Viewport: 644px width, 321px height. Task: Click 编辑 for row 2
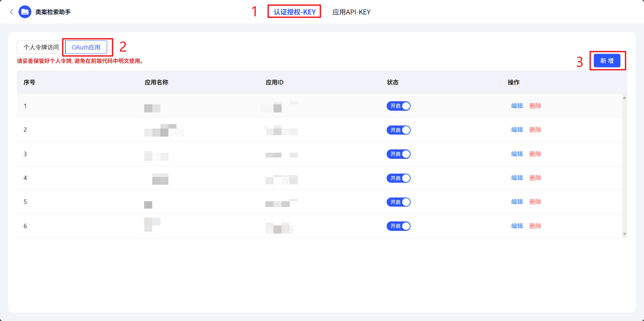click(517, 130)
